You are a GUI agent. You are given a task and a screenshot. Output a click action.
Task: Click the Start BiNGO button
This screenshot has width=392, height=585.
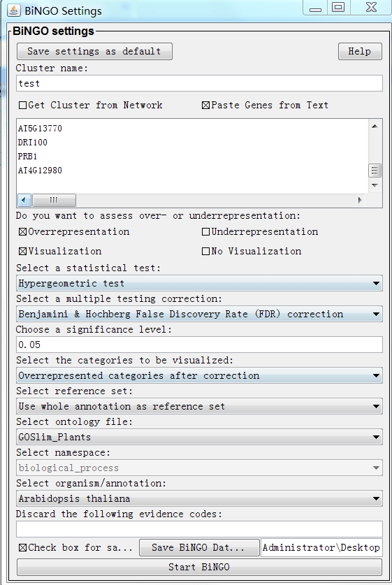pyautogui.click(x=200, y=567)
